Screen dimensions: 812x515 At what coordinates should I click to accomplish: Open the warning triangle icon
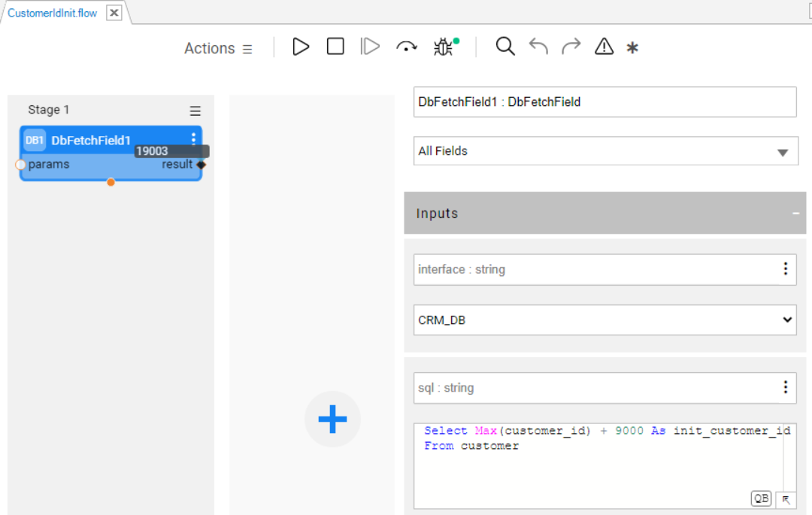pyautogui.click(x=604, y=47)
